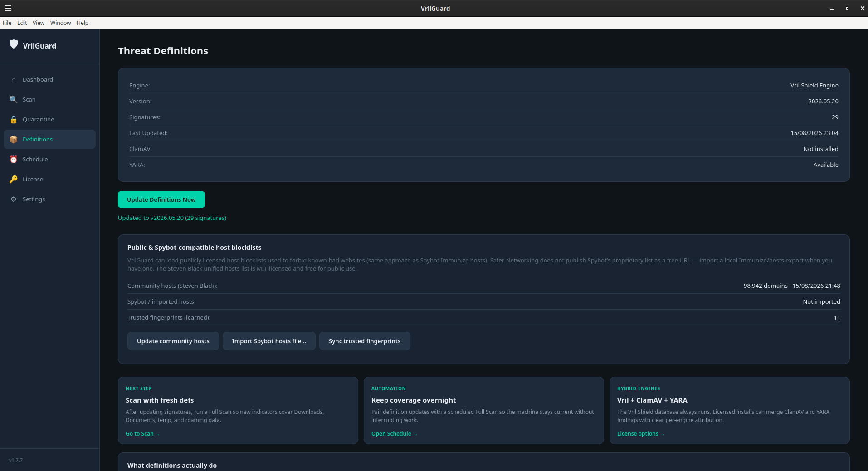This screenshot has height=471, width=868.
Task: Click the Vril + ClamAV + YARA card title
Action: coord(652,400)
